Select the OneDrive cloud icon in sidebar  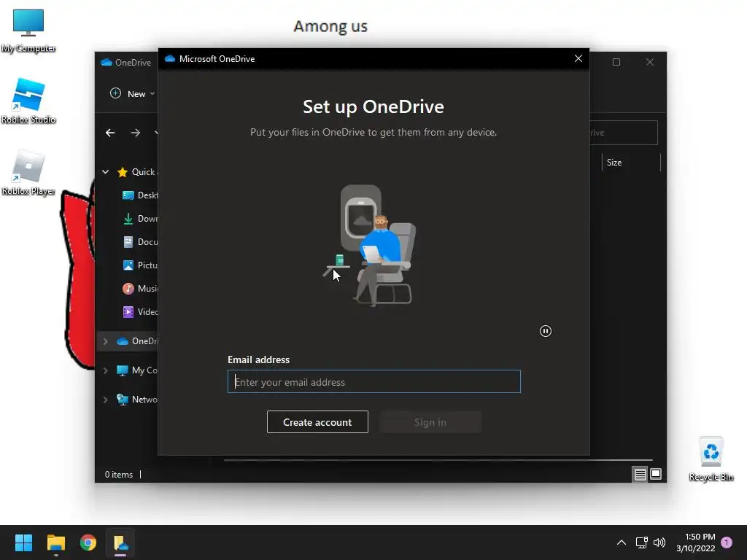pos(123,341)
